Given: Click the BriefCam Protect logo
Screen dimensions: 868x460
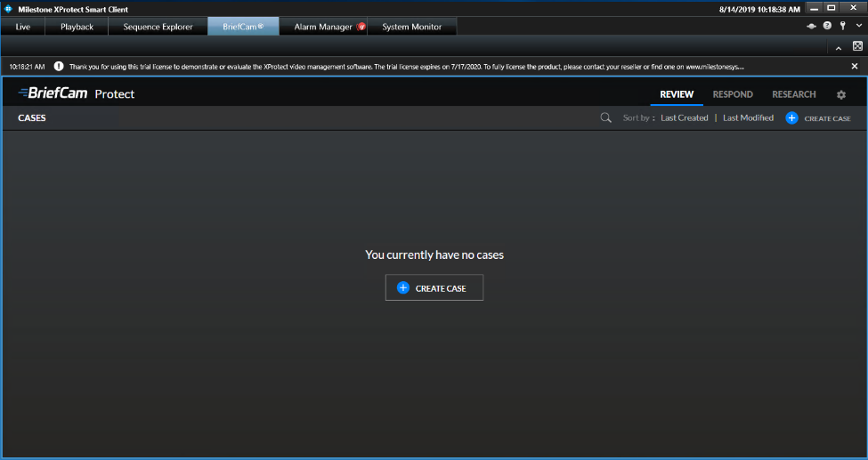Looking at the screenshot, I should 77,93.
